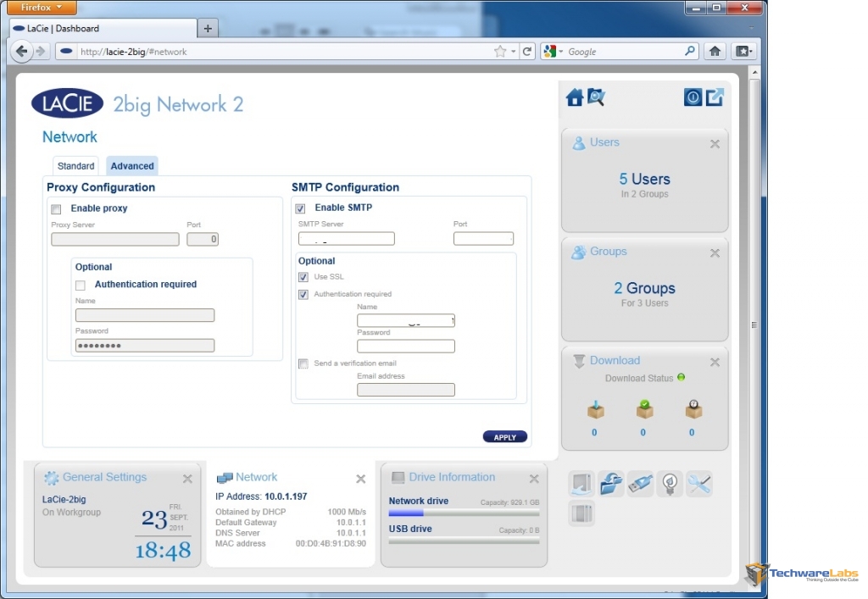Open the Backup folder-copy icon
This screenshot has width=868, height=599.
tap(611, 484)
